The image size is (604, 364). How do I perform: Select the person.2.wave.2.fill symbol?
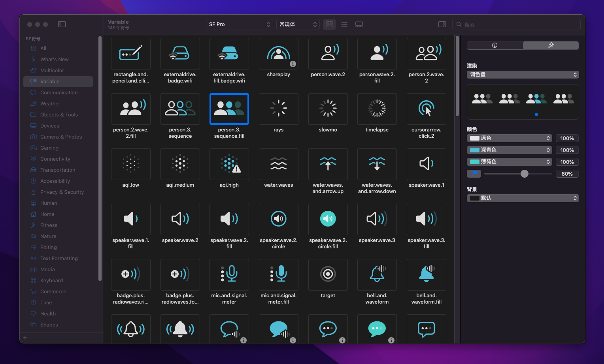[131, 109]
